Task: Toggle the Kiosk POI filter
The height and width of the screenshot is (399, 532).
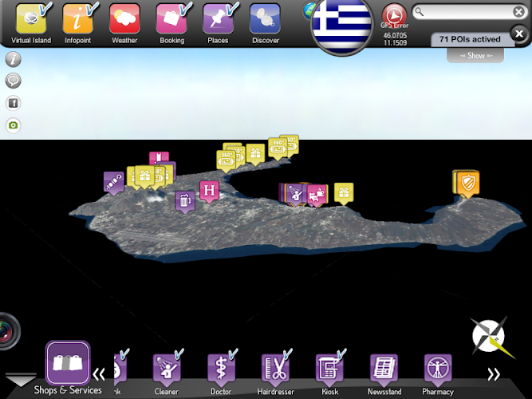Action: coord(329,370)
